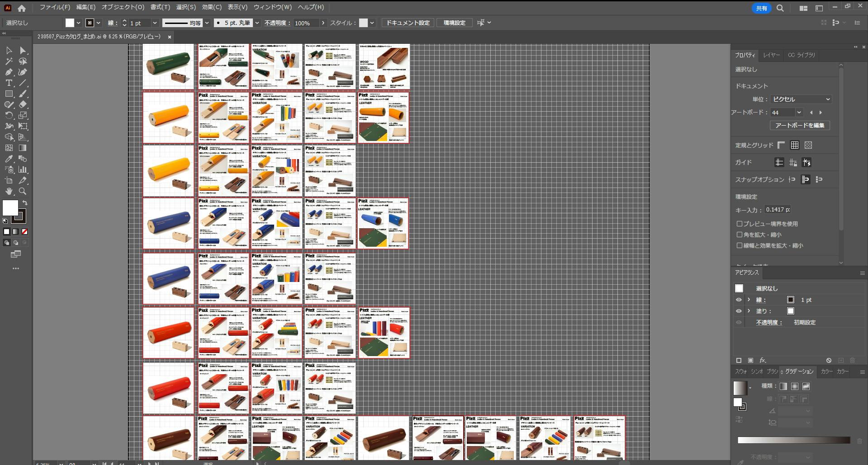Image resolution: width=868 pixels, height=465 pixels.
Task: Click the キー入力 value field
Action: (x=777, y=210)
